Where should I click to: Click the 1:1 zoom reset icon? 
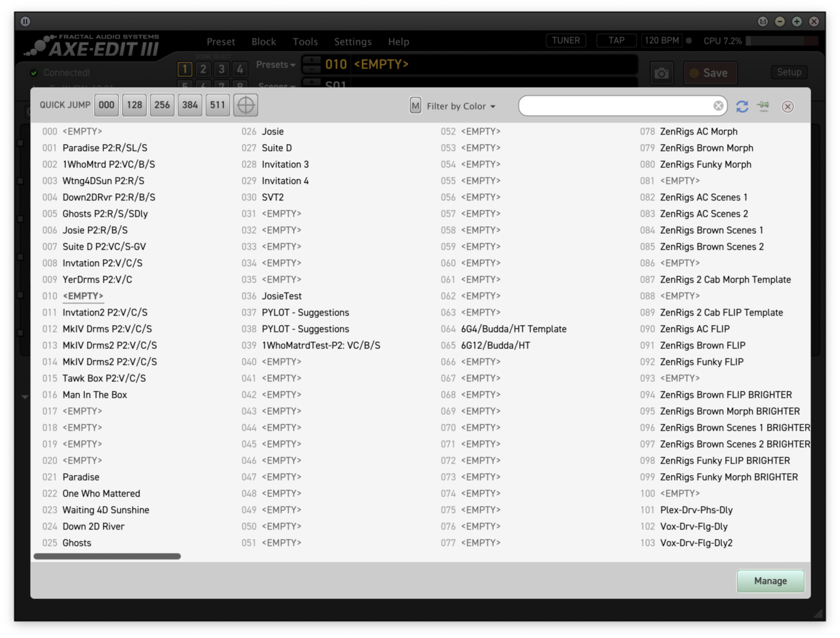pos(763,21)
